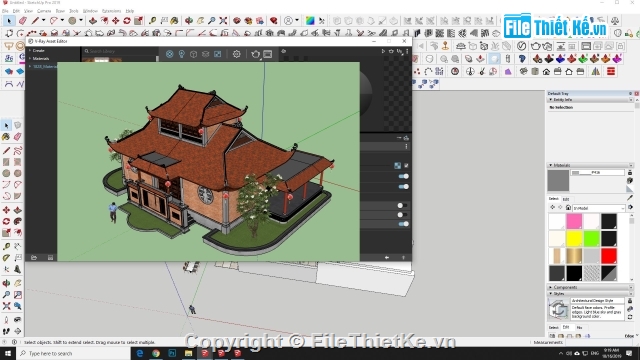Select the yellow material swatch

[x=574, y=238]
